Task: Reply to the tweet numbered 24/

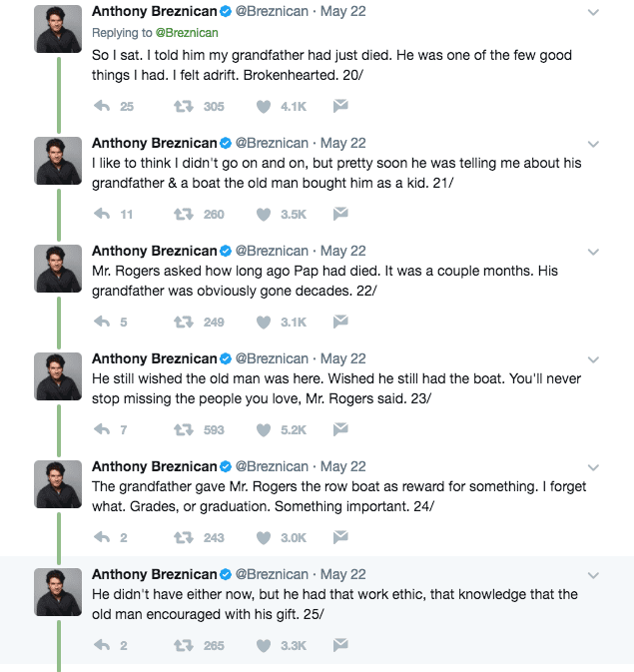Action: coord(101,537)
